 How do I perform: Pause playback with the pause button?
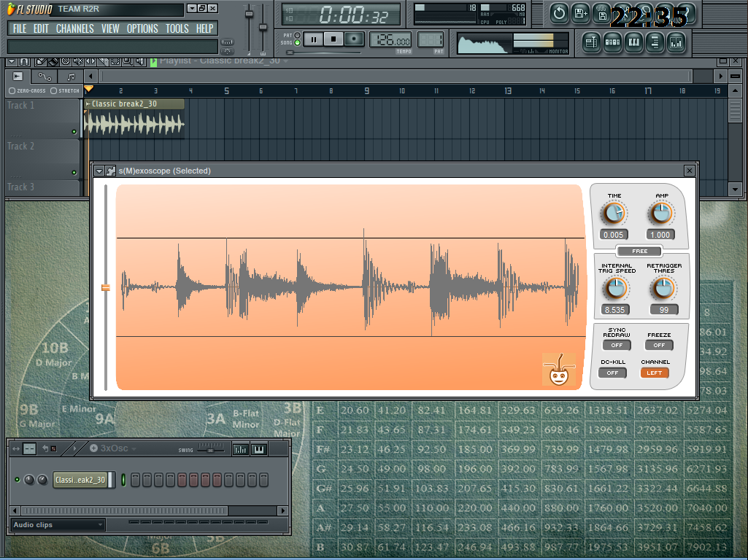click(x=313, y=39)
